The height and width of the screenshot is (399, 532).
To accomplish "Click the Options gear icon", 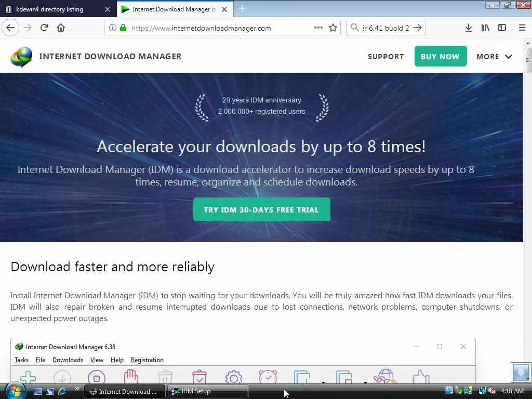I will (x=234, y=377).
